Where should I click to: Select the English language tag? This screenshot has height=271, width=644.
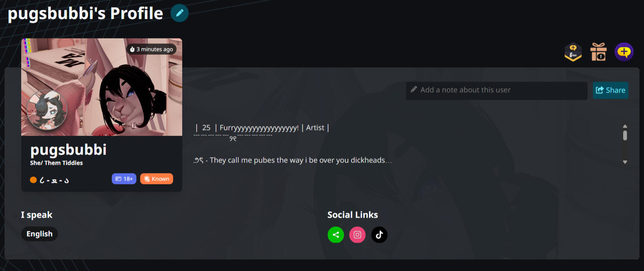pyautogui.click(x=39, y=234)
